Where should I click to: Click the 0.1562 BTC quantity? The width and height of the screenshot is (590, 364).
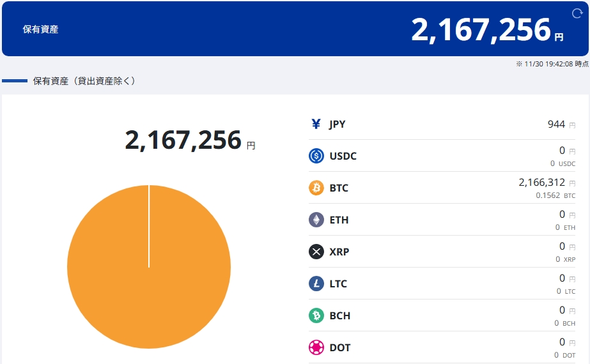click(x=548, y=195)
